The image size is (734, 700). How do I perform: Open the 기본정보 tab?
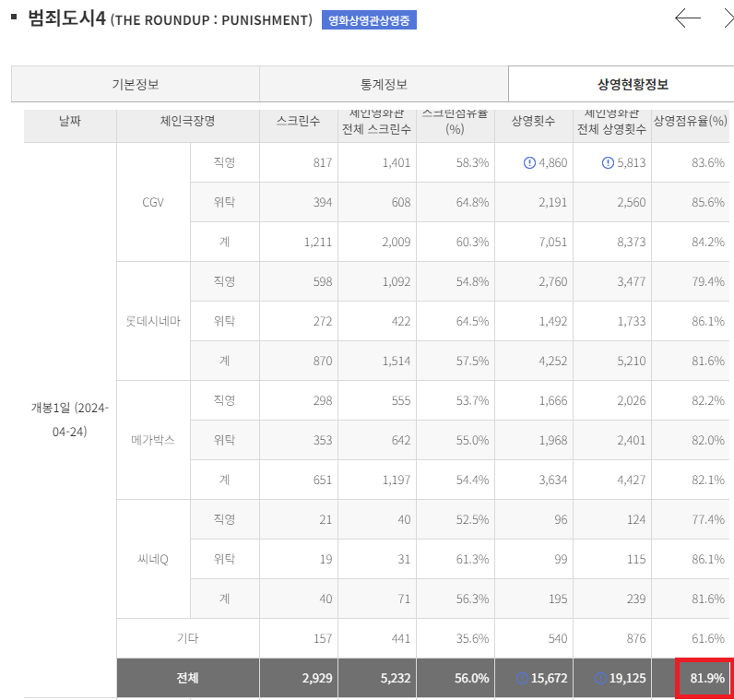click(135, 85)
